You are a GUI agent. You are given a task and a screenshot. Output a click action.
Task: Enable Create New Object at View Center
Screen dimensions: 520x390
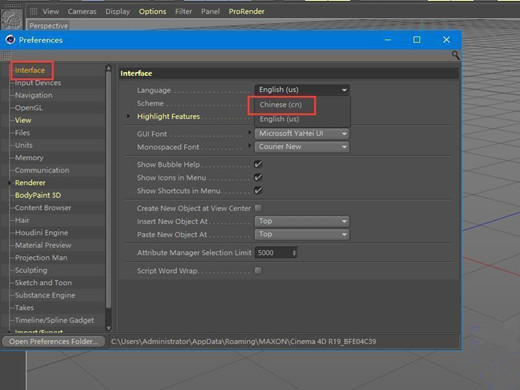click(258, 208)
